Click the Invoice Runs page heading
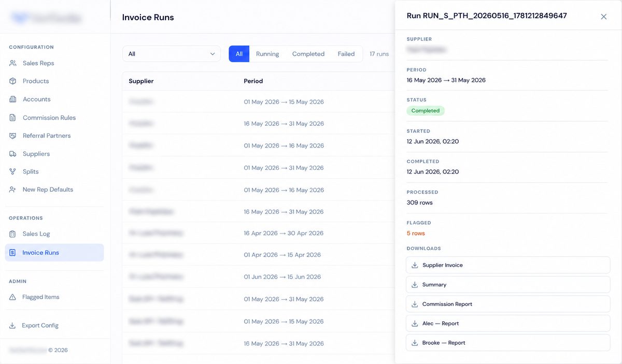 148,17
